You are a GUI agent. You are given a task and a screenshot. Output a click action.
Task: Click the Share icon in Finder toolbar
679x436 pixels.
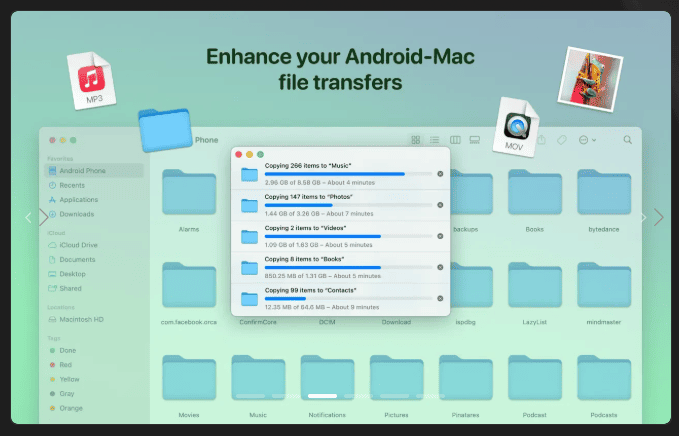541,140
